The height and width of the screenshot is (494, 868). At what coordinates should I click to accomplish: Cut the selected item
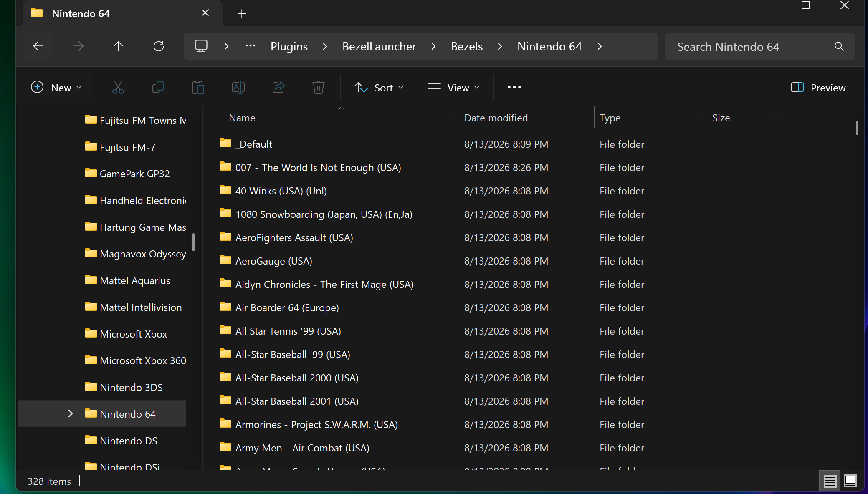coord(118,88)
